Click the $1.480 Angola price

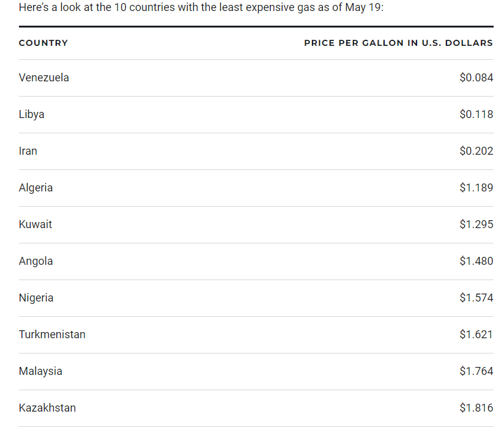[476, 261]
